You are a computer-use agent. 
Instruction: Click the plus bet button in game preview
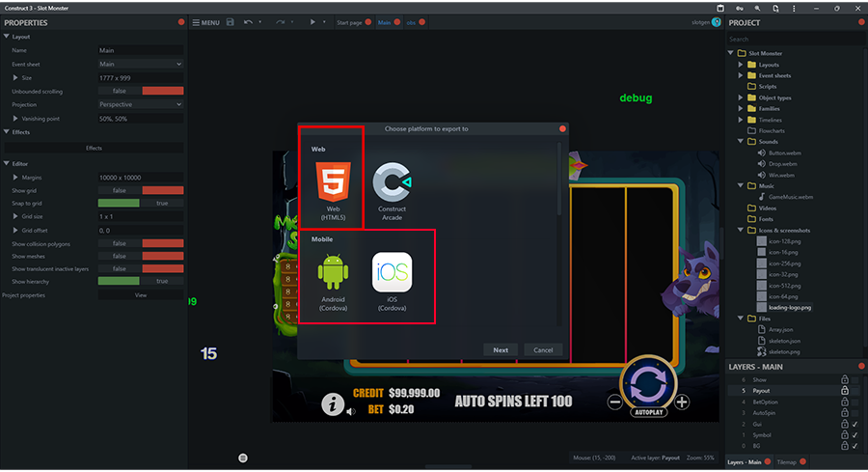click(682, 403)
